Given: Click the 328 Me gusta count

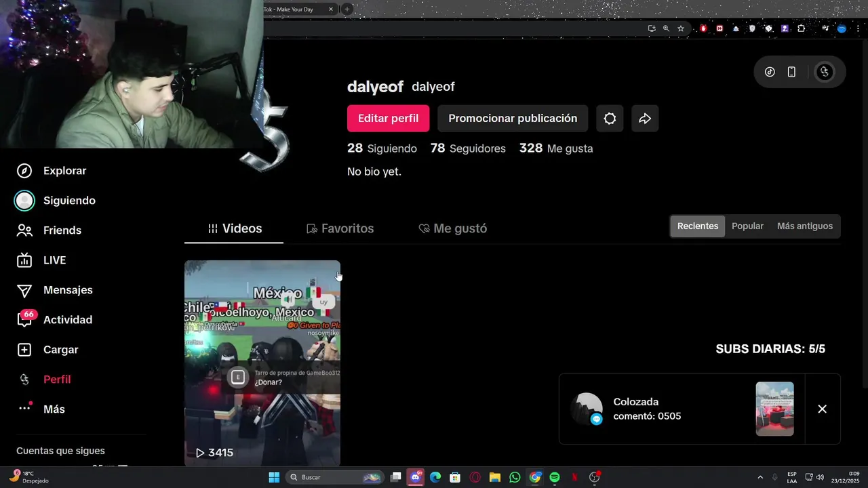Looking at the screenshot, I should [x=556, y=148].
